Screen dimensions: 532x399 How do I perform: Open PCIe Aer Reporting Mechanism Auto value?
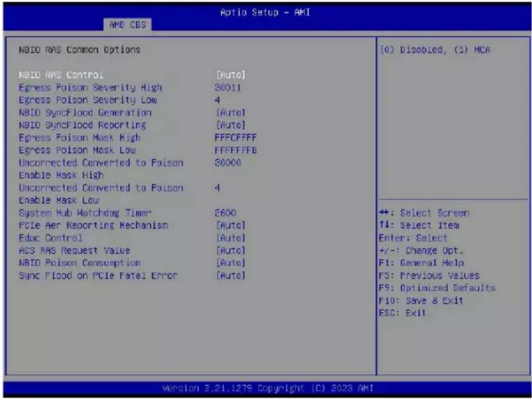[x=231, y=225]
